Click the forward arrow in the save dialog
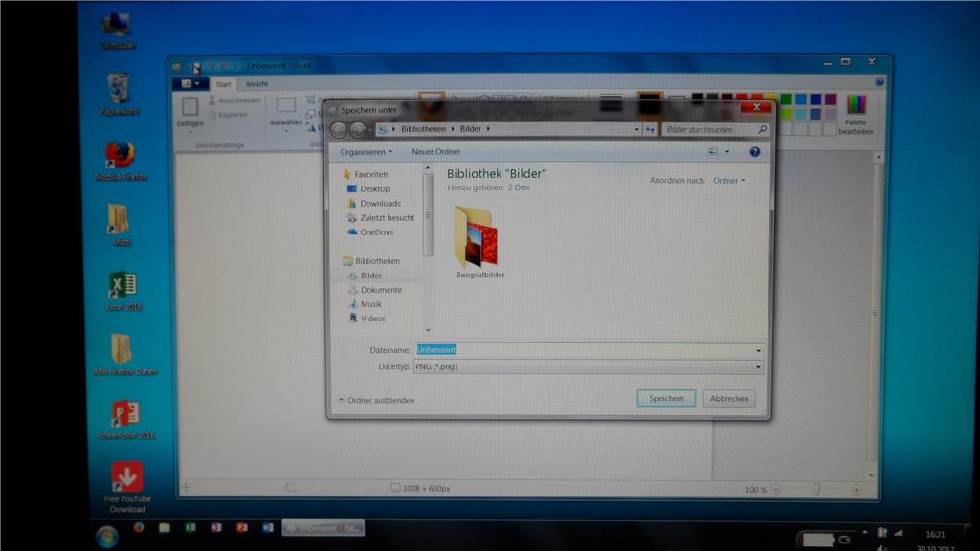980x551 pixels. (358, 129)
